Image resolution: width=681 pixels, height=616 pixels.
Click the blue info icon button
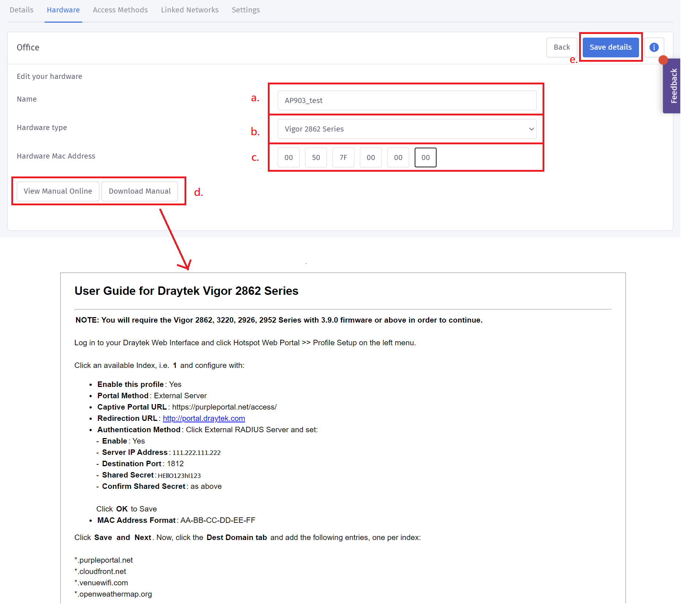(x=654, y=47)
